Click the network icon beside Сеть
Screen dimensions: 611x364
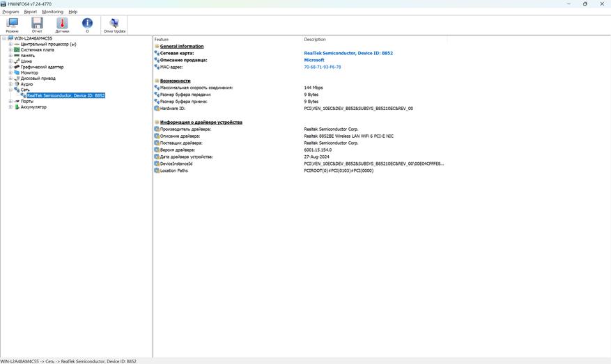[17, 90]
